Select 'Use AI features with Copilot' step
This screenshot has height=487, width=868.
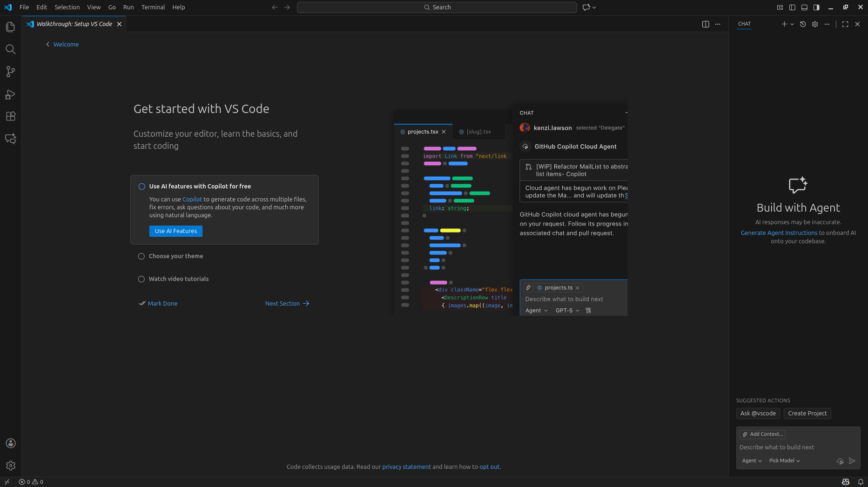pos(200,186)
